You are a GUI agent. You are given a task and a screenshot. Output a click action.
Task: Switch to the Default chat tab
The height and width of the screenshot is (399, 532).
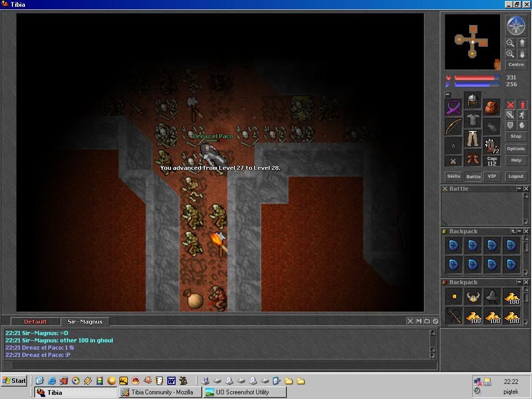click(35, 321)
